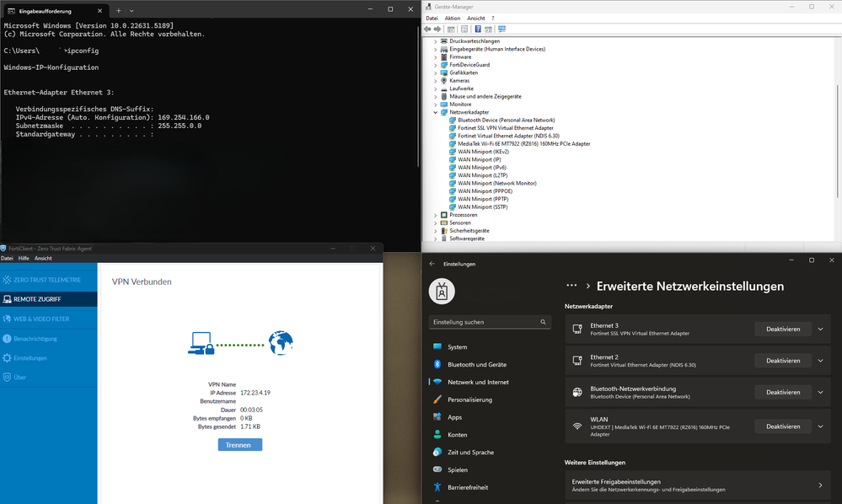Click the search magnifier in Einstellung suchen
842x504 pixels.
click(543, 322)
